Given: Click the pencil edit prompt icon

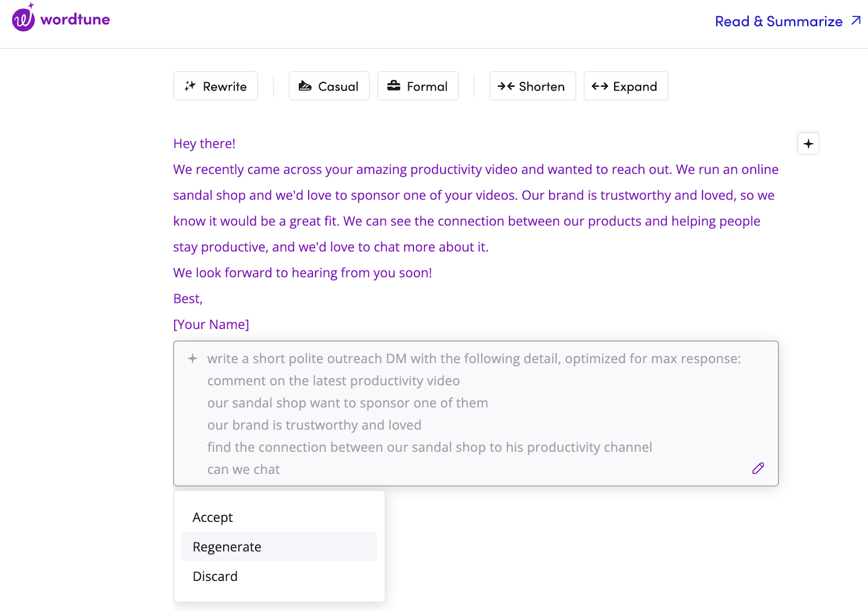Looking at the screenshot, I should tap(758, 468).
